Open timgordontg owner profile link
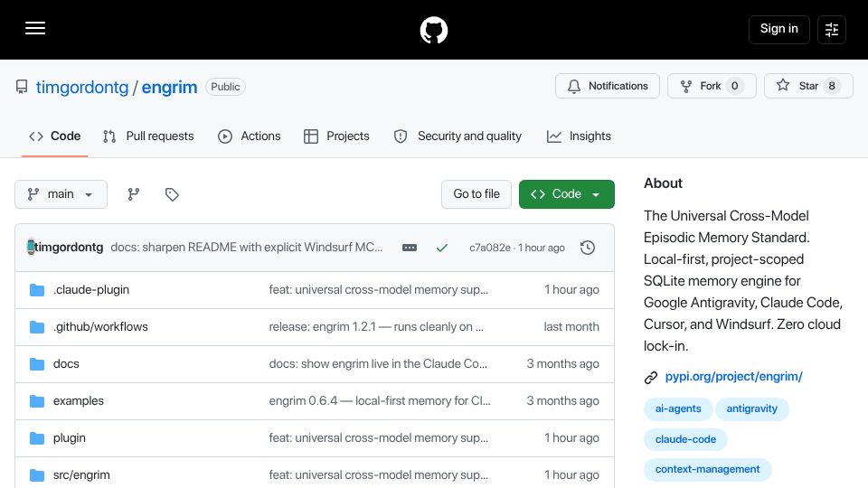868x488 pixels. click(x=82, y=87)
